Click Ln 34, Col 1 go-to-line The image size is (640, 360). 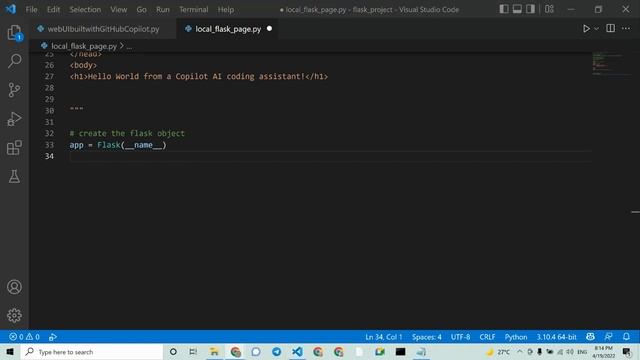point(384,337)
